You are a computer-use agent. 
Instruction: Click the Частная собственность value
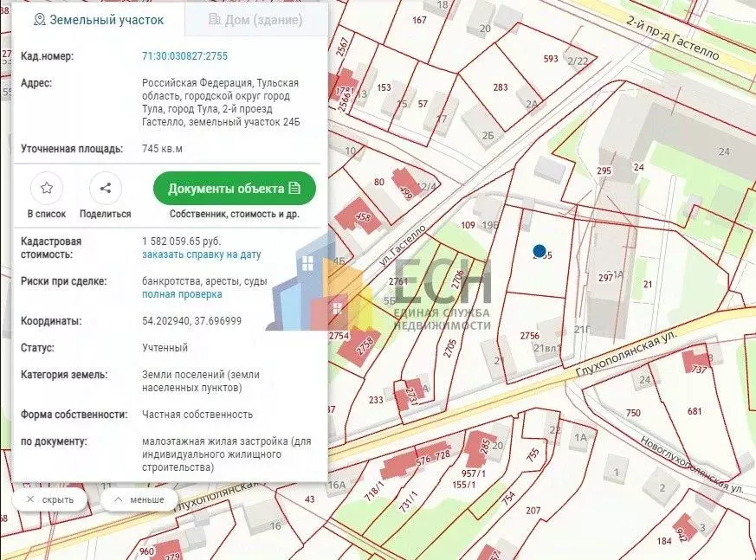tap(197, 415)
